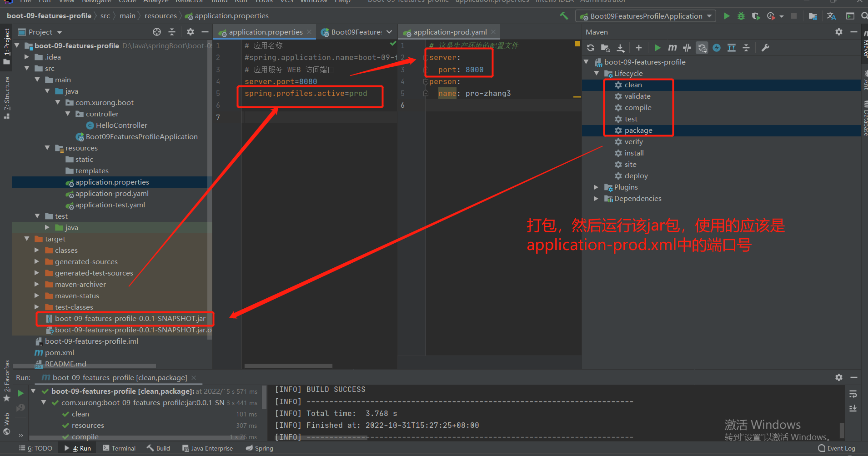Image resolution: width=868 pixels, height=456 pixels.
Task: Start debugging with the bug icon
Action: (741, 16)
